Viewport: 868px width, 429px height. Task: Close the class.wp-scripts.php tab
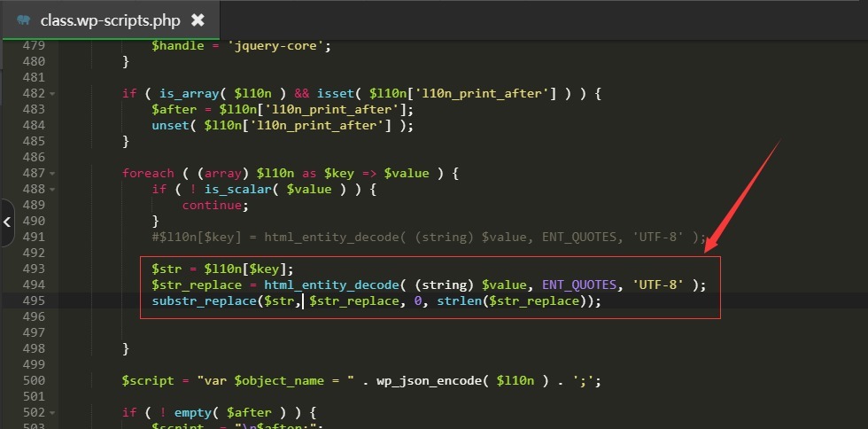(x=198, y=20)
